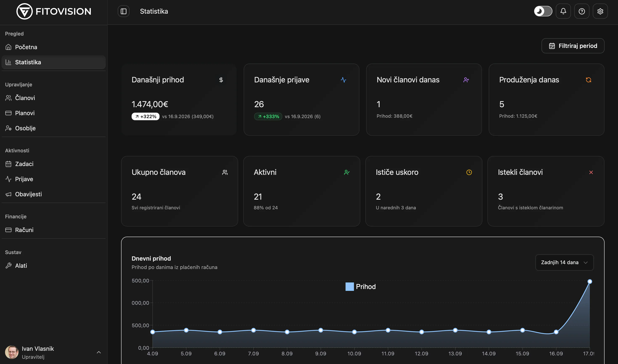
Task: Open Obavijesti in sidebar
Action: click(53, 194)
